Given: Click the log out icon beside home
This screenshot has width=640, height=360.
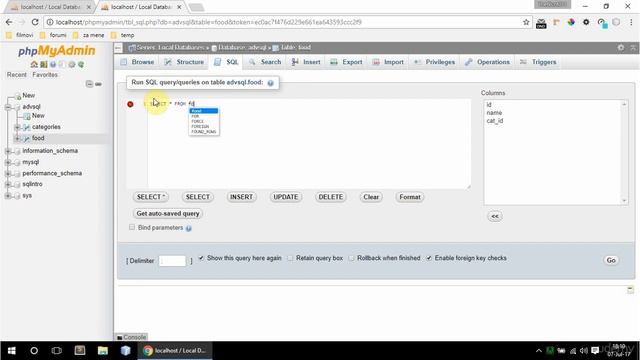Looking at the screenshot, I should (x=43, y=64).
